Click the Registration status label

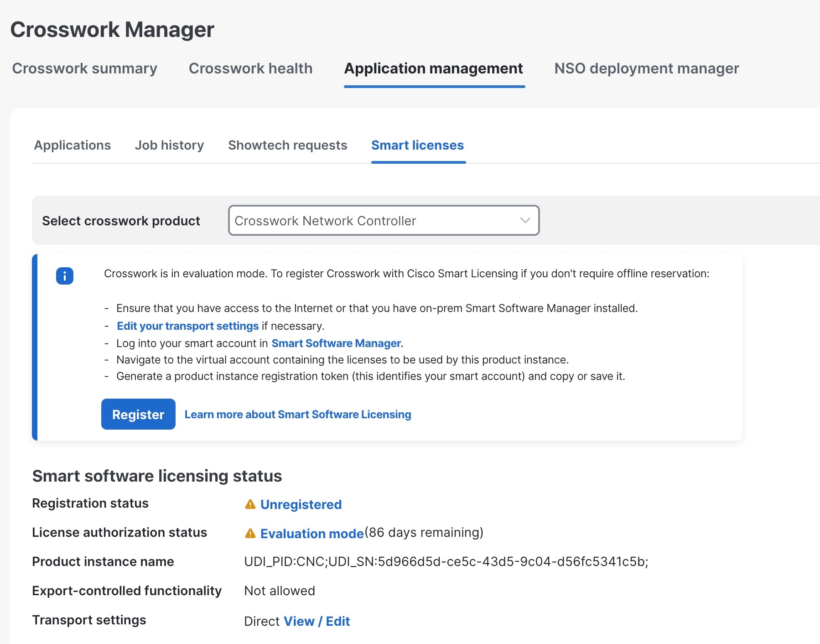90,503
